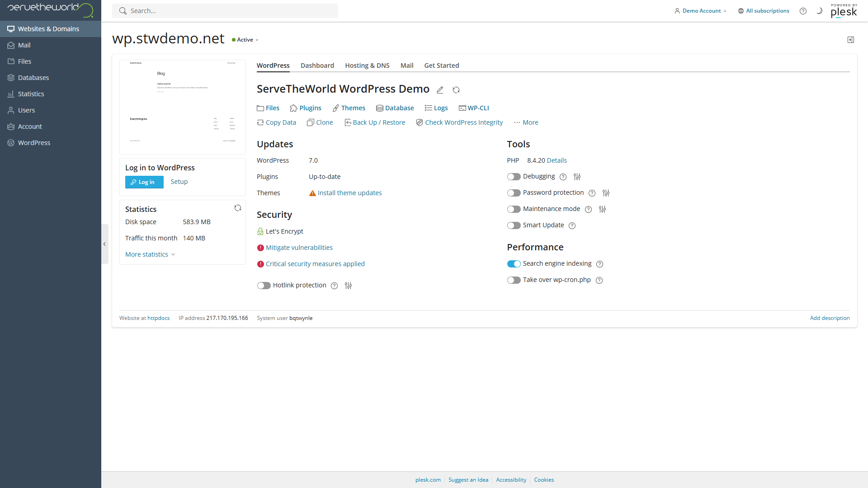The height and width of the screenshot is (488, 868).
Task: Open Hotlink protection settings sliders icon
Action: click(x=348, y=286)
